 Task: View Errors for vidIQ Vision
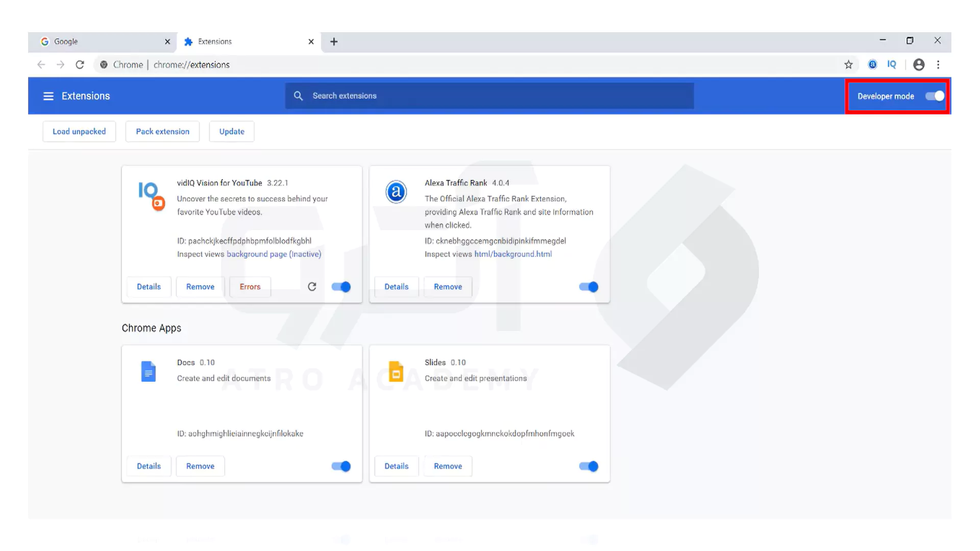coord(250,287)
